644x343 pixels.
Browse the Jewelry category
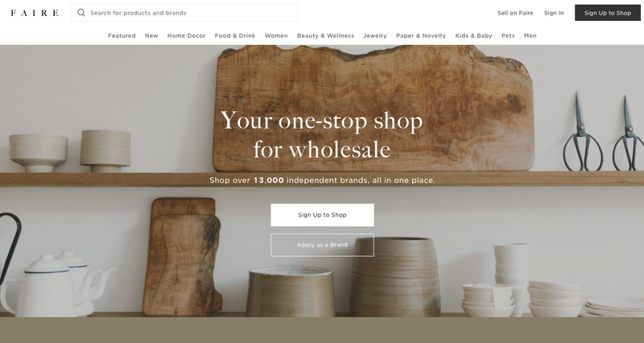coord(375,35)
